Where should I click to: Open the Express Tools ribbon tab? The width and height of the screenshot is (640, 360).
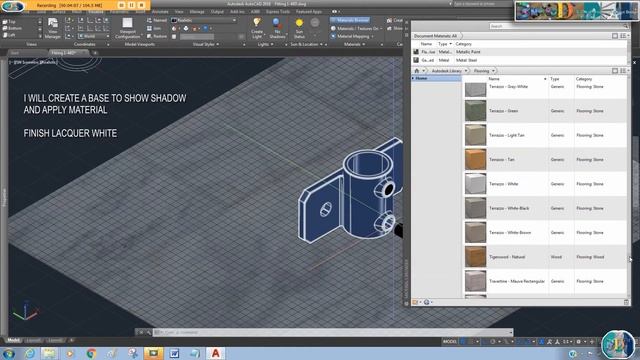tap(278, 12)
